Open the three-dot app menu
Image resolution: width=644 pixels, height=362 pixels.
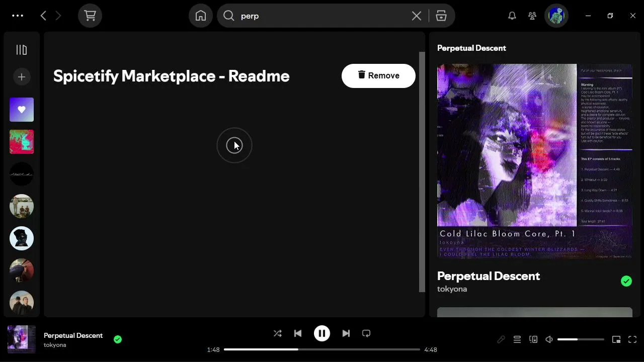pos(18,16)
